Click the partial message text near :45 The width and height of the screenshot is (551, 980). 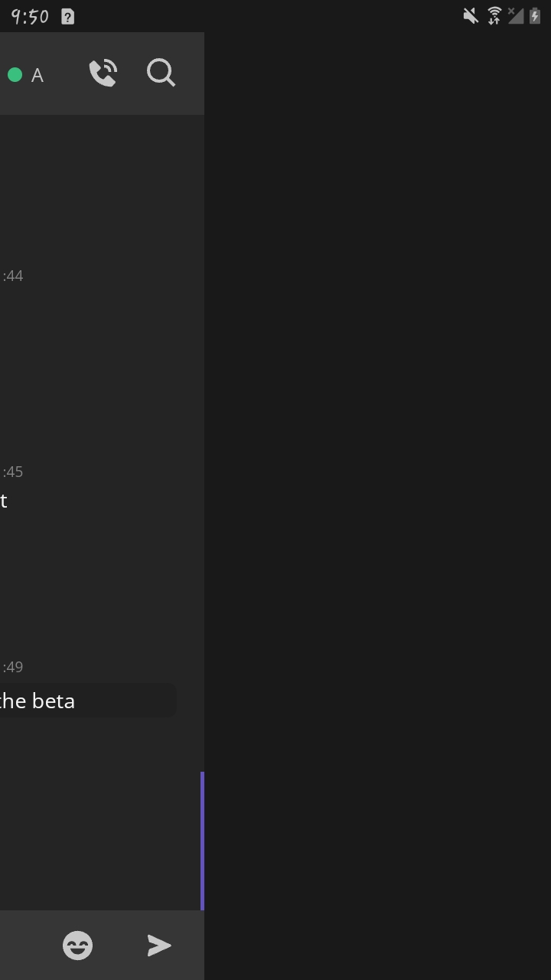[x=4, y=500]
